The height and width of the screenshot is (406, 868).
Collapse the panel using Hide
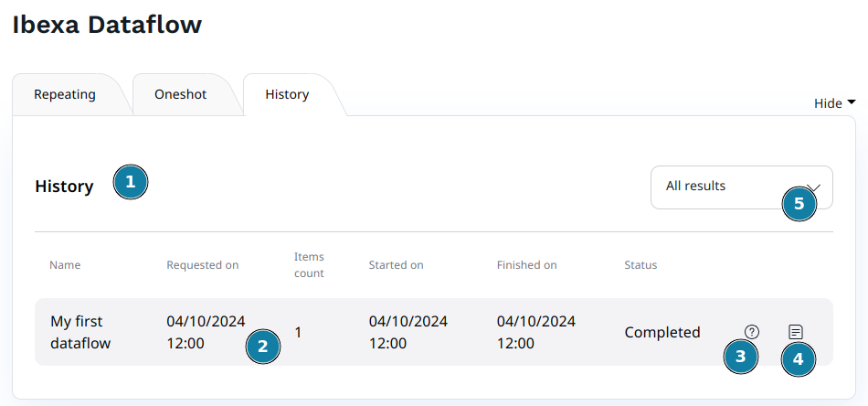pyautogui.click(x=834, y=103)
